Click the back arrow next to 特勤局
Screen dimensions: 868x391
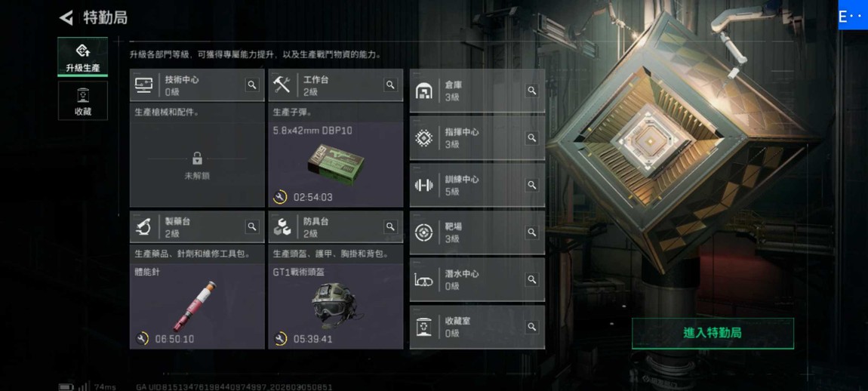tap(66, 17)
